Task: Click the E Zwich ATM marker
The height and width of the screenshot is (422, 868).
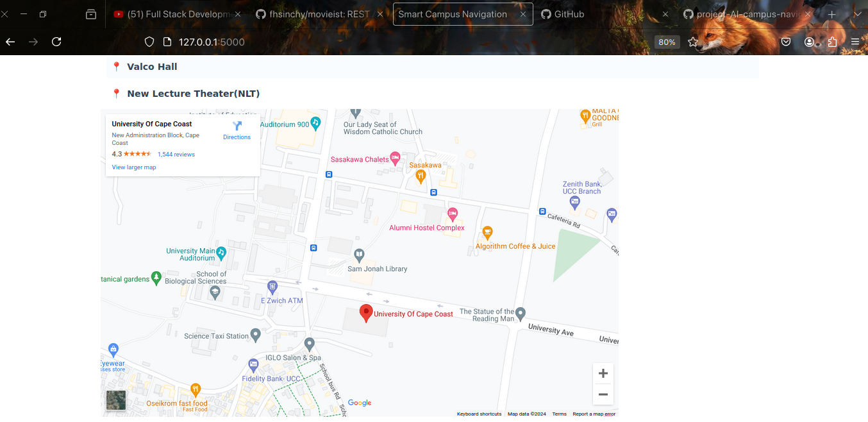Action: point(272,286)
